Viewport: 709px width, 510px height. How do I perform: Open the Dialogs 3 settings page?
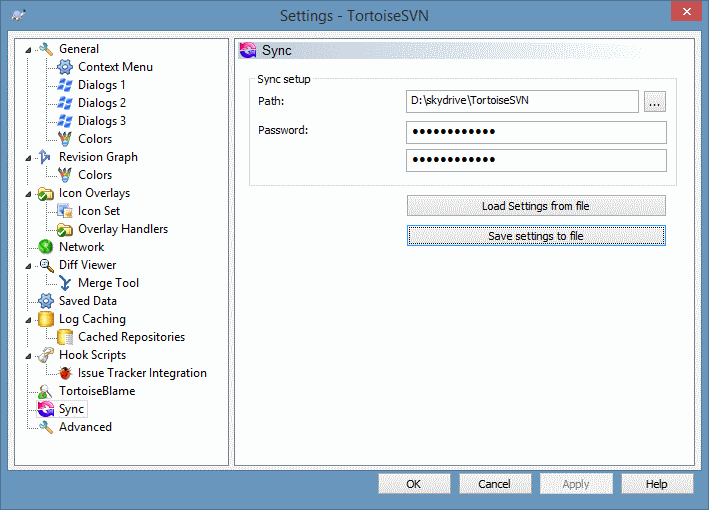(102, 121)
